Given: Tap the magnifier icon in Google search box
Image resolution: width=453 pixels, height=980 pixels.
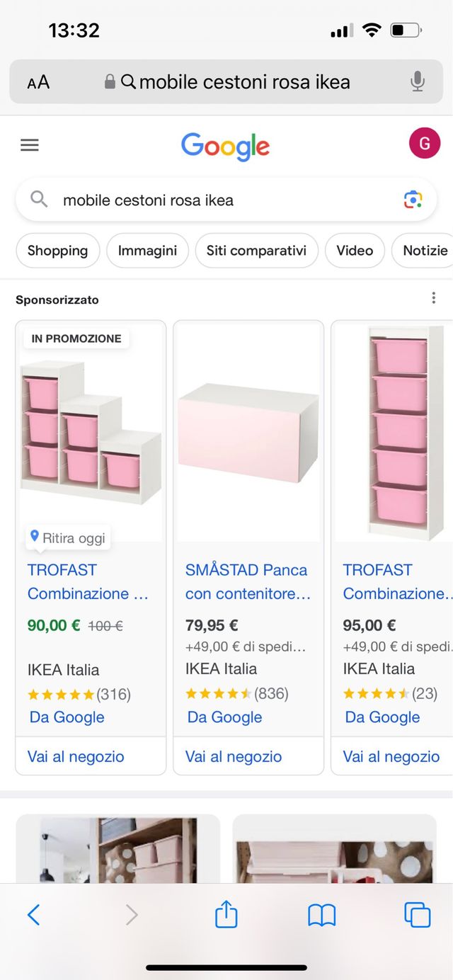Looking at the screenshot, I should [39, 200].
